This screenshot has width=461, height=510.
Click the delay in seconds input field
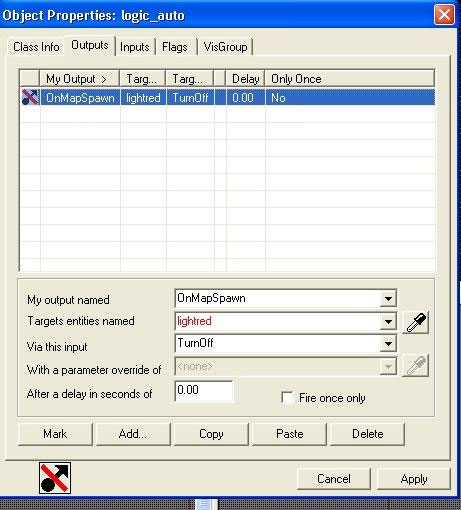click(204, 391)
